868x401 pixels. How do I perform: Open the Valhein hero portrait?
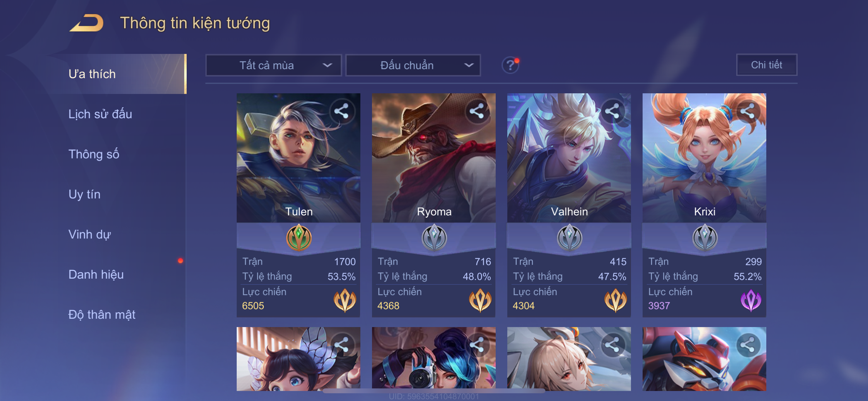point(569,158)
